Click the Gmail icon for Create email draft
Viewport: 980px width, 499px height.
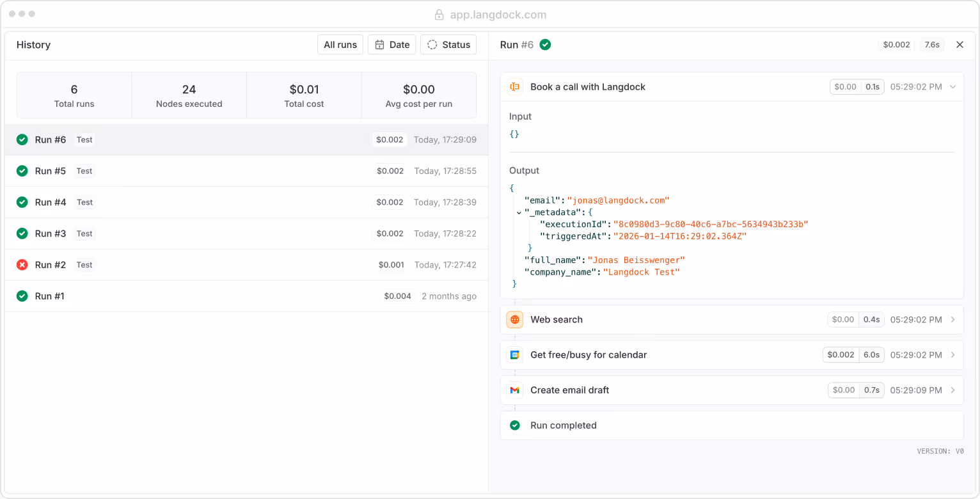[515, 390]
